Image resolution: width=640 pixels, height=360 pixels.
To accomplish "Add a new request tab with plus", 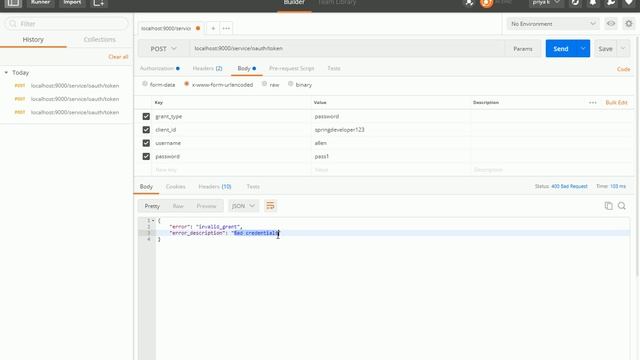I will click(x=213, y=28).
